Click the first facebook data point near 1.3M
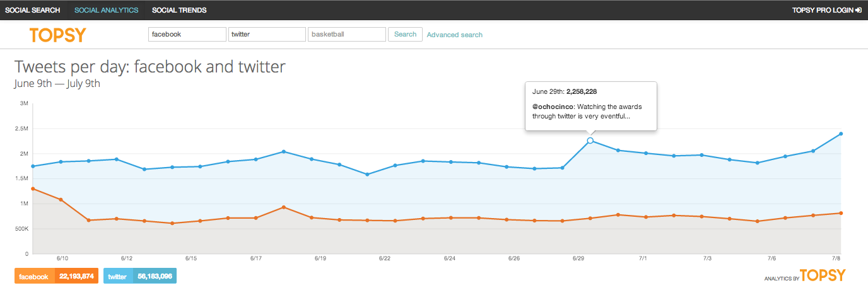This screenshot has height=300, width=868. [x=33, y=189]
